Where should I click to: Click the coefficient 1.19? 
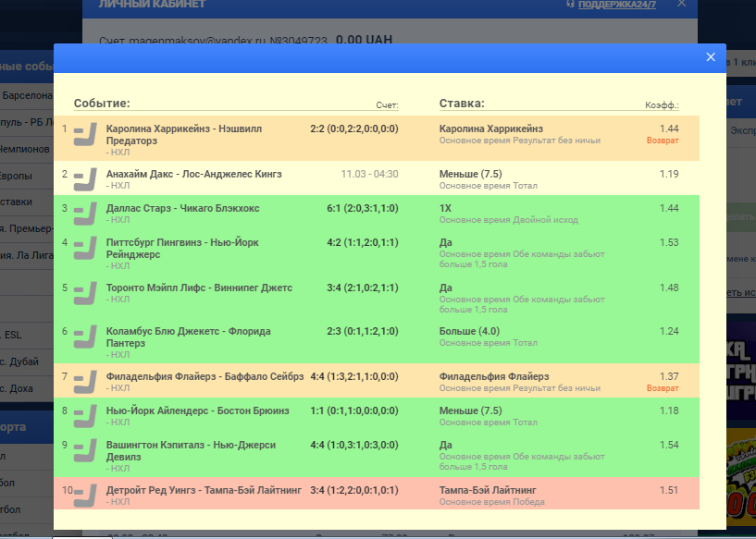pos(669,174)
